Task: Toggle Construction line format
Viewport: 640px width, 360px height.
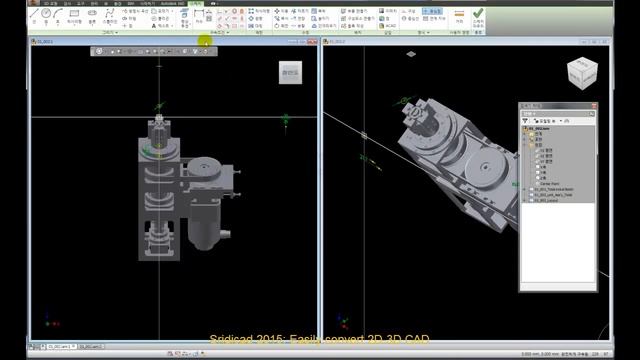Action: [409, 11]
